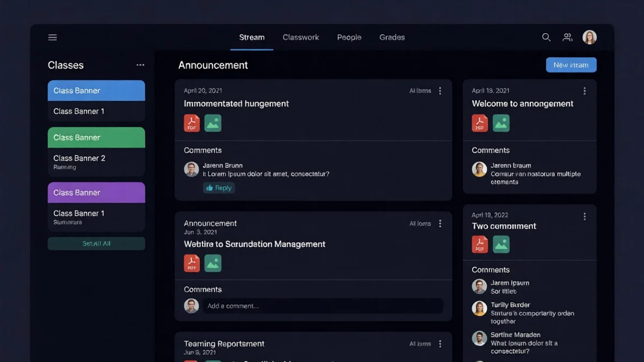Open the people/contacts icon in top bar

point(567,38)
